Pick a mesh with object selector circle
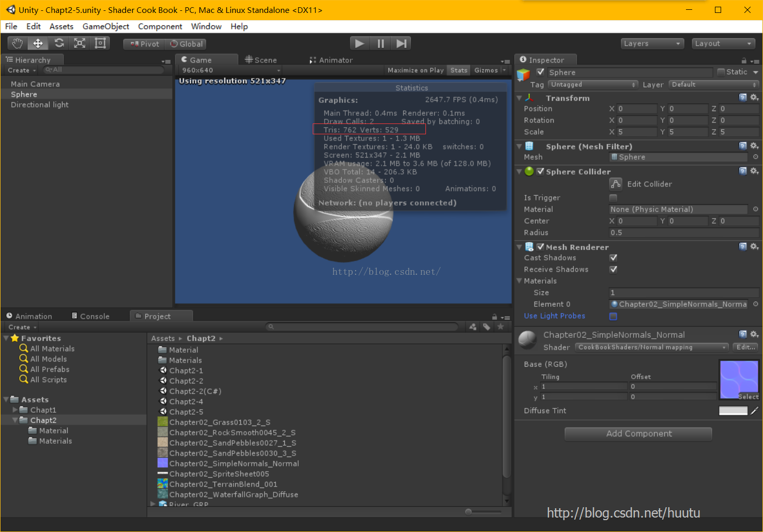Screen dimensions: 763x532 (x=755, y=157)
